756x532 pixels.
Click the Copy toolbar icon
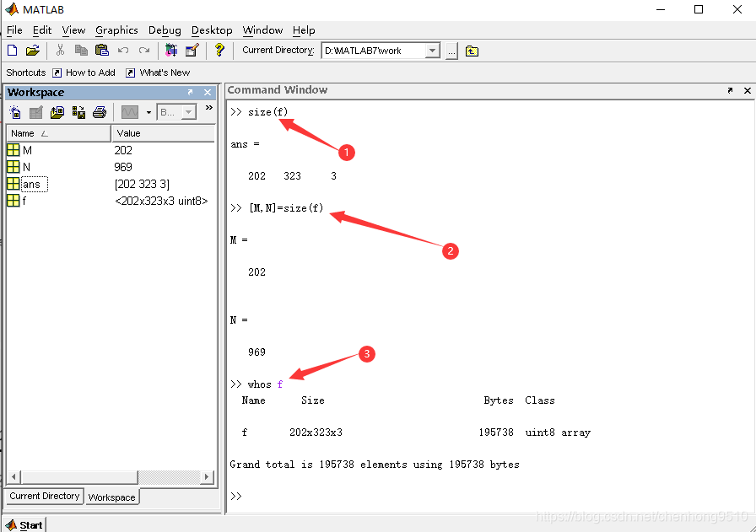(81, 50)
